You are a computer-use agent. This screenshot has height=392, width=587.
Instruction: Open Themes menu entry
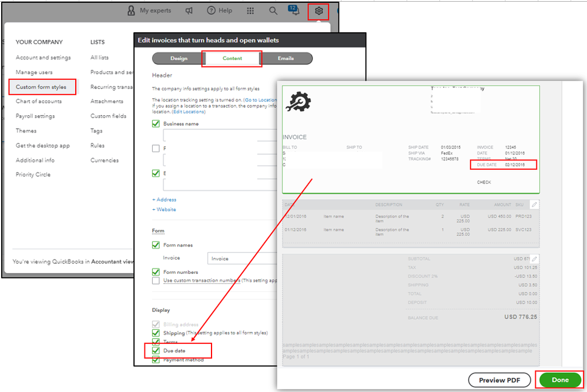pyautogui.click(x=26, y=130)
